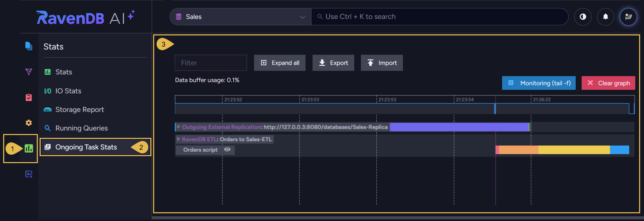Click the 21:23:52 time marker
This screenshot has height=221, width=644.
pyautogui.click(x=233, y=100)
